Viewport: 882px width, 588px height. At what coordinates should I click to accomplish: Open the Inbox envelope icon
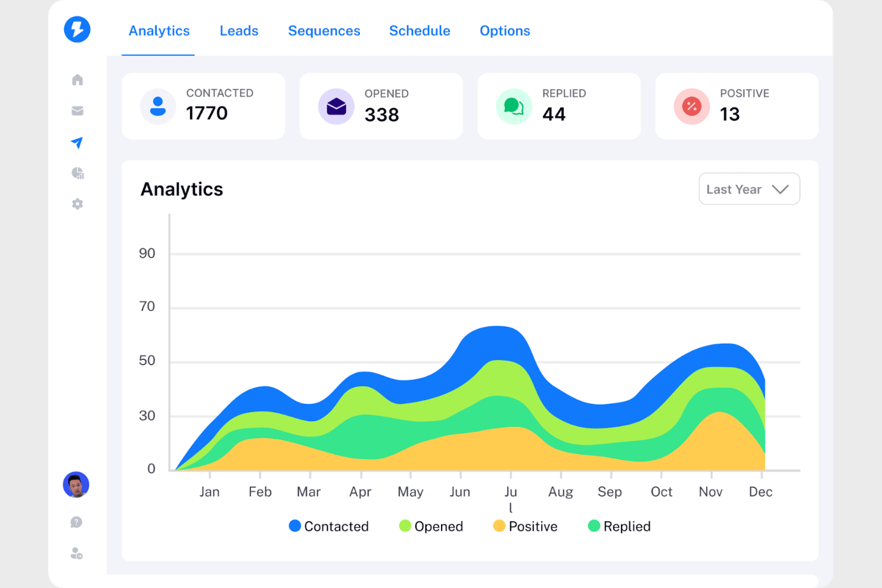(x=77, y=111)
